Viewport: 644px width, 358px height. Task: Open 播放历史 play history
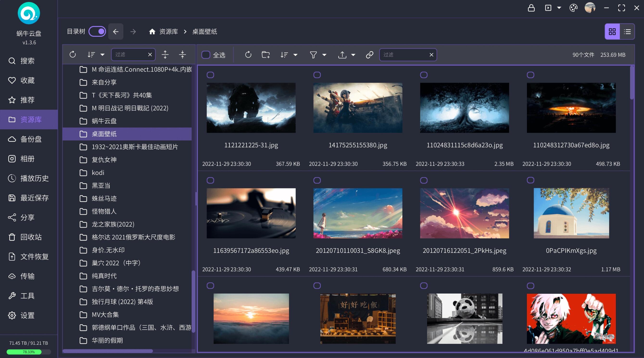coord(29,178)
